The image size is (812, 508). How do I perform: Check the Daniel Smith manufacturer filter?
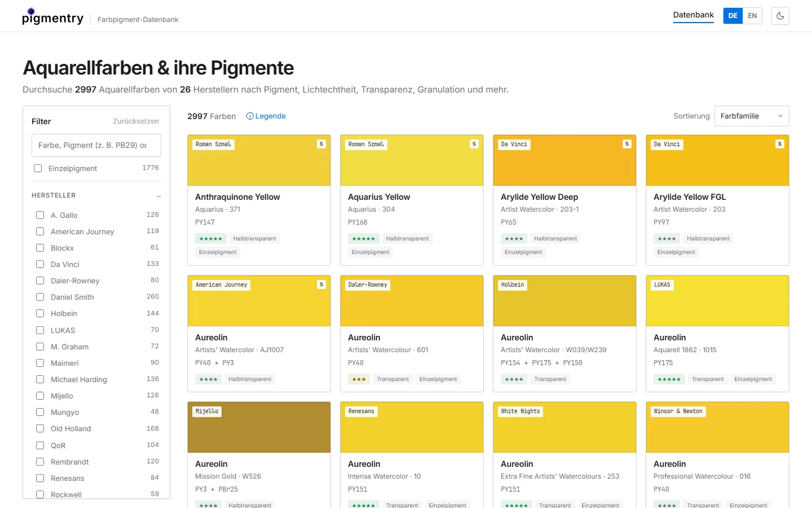(x=40, y=297)
